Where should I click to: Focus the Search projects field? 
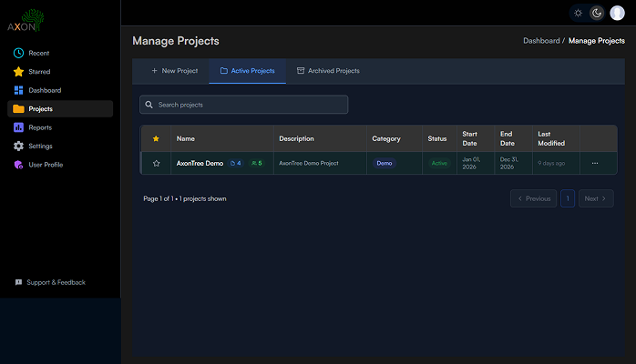(x=244, y=105)
